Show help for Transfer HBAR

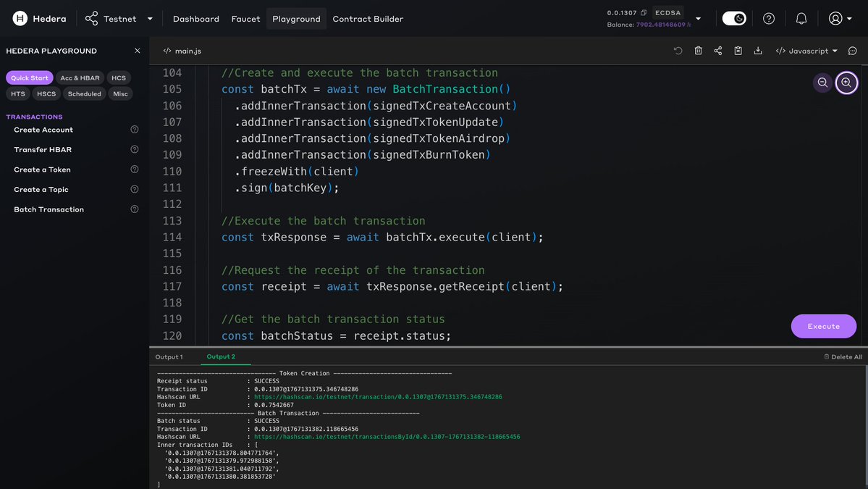[134, 149]
